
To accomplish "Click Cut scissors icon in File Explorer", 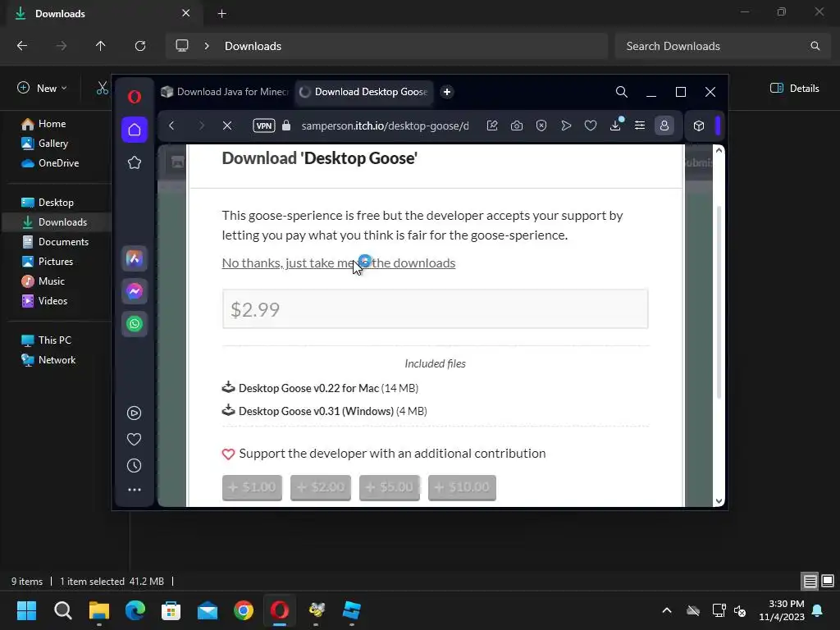I will coord(103,89).
